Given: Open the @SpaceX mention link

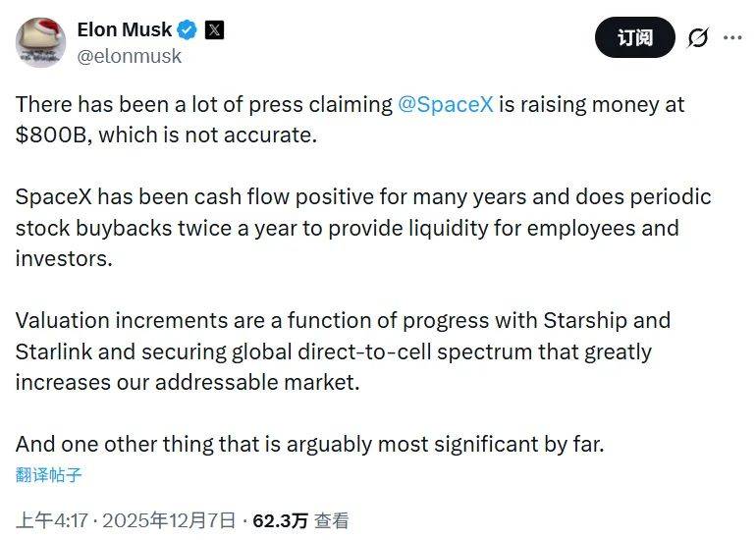Looking at the screenshot, I should tap(445, 104).
